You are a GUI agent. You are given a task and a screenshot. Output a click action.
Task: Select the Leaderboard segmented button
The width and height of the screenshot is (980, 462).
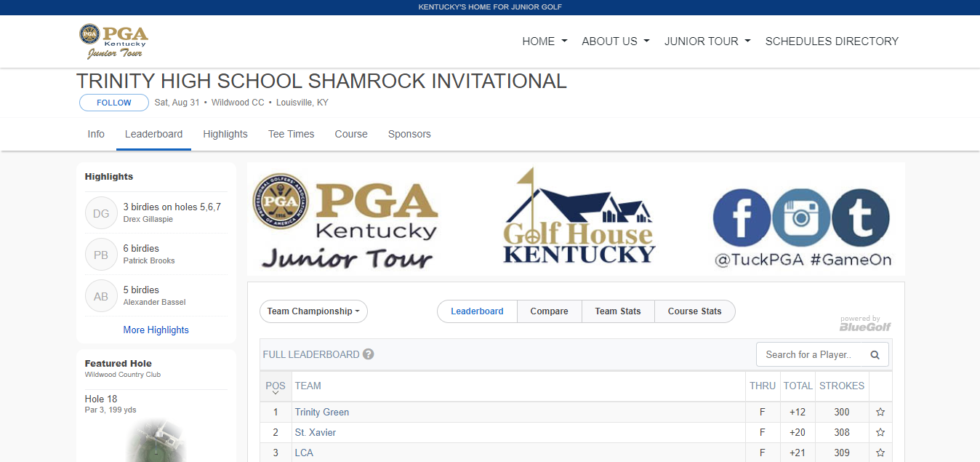click(x=477, y=311)
